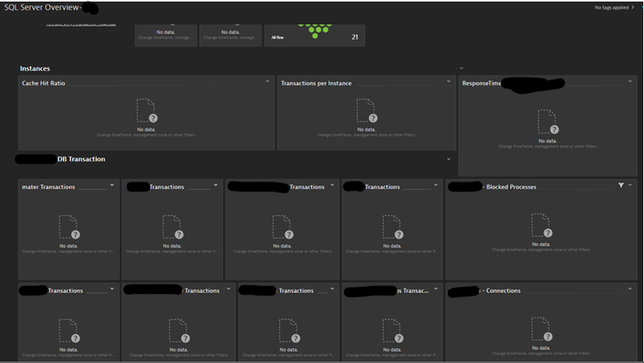
Task: Click the no-data icon in Cache Hit Ratio
Action: 146,111
